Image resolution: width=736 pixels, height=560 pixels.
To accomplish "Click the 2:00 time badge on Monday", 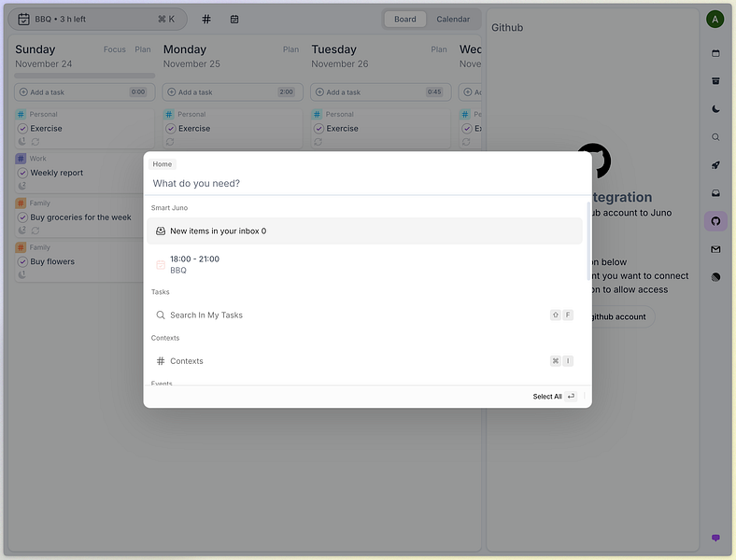I will [287, 91].
